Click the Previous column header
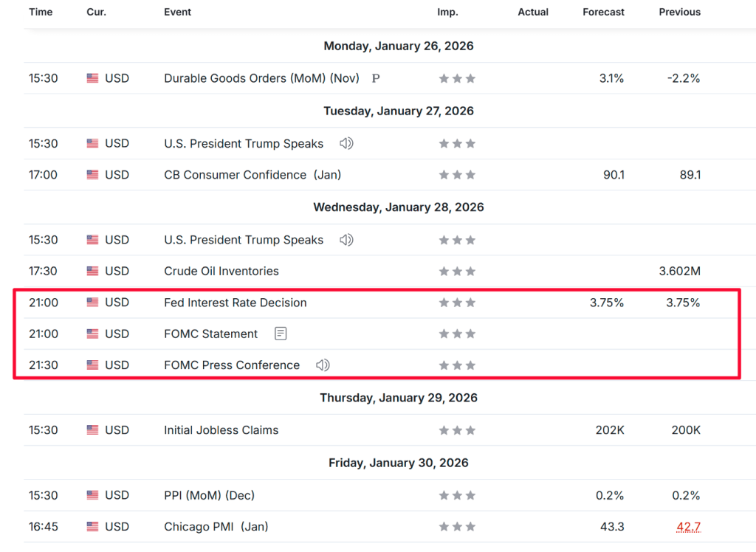 (679, 12)
